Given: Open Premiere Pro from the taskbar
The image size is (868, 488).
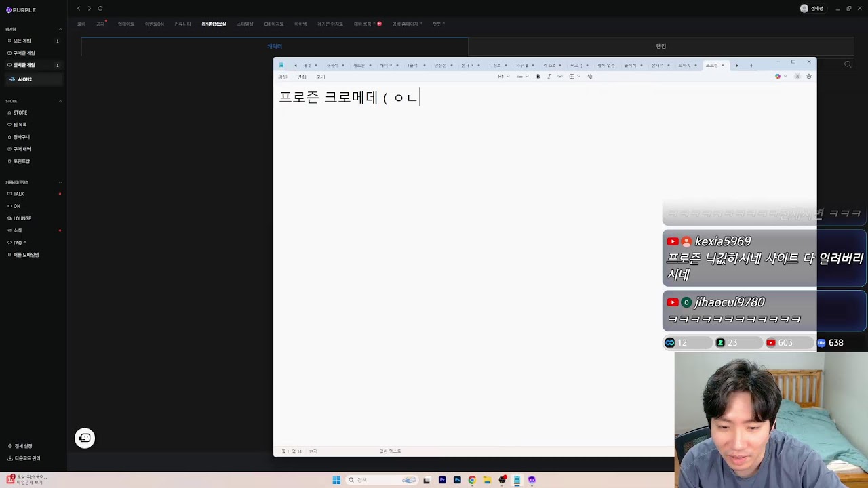Looking at the screenshot, I should [442, 480].
